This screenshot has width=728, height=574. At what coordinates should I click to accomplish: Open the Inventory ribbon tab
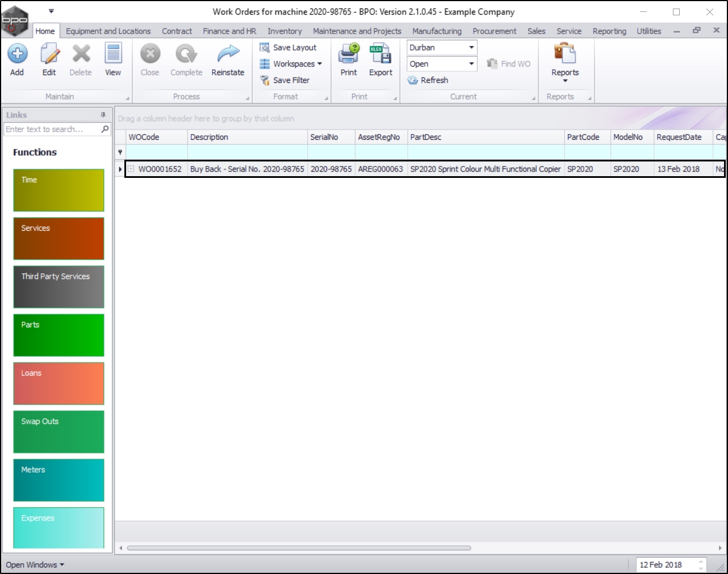285,31
